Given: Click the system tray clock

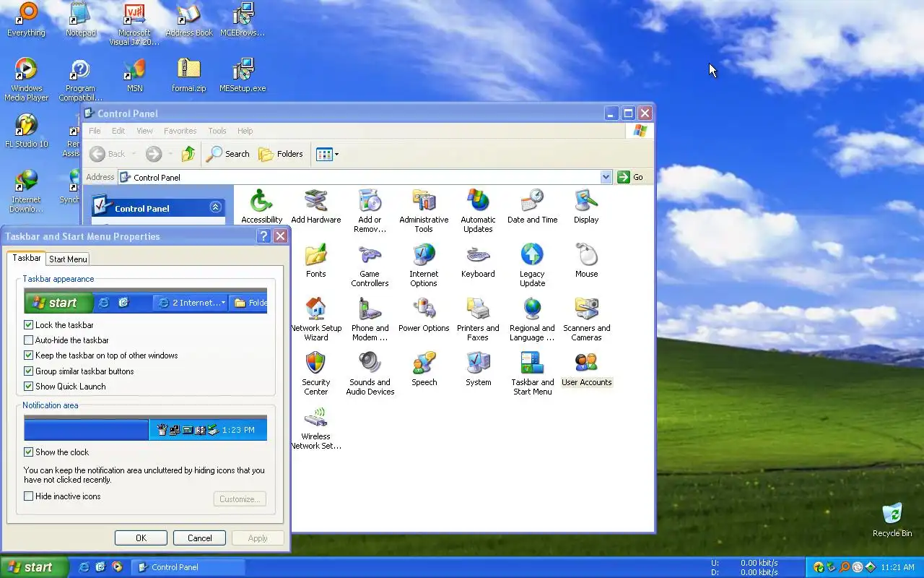Looking at the screenshot, I should click(898, 567).
